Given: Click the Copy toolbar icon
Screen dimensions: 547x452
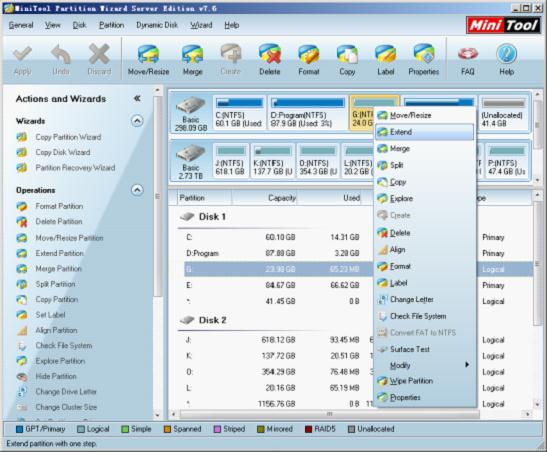Looking at the screenshot, I should point(347,59).
